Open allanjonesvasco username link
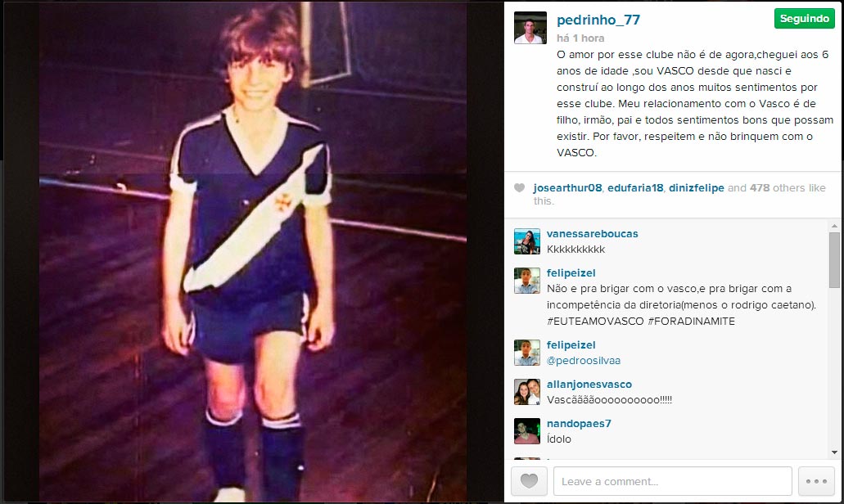Image resolution: width=844 pixels, height=504 pixels. [x=589, y=384]
